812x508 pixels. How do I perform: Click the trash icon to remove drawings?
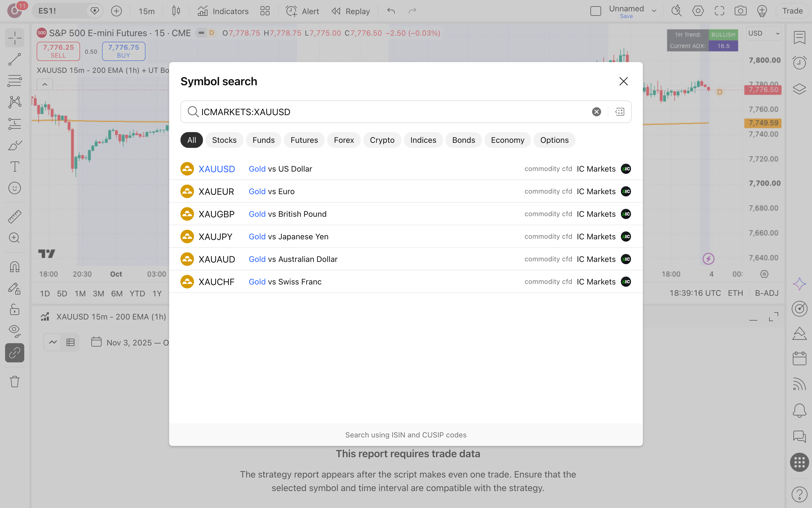(x=15, y=381)
